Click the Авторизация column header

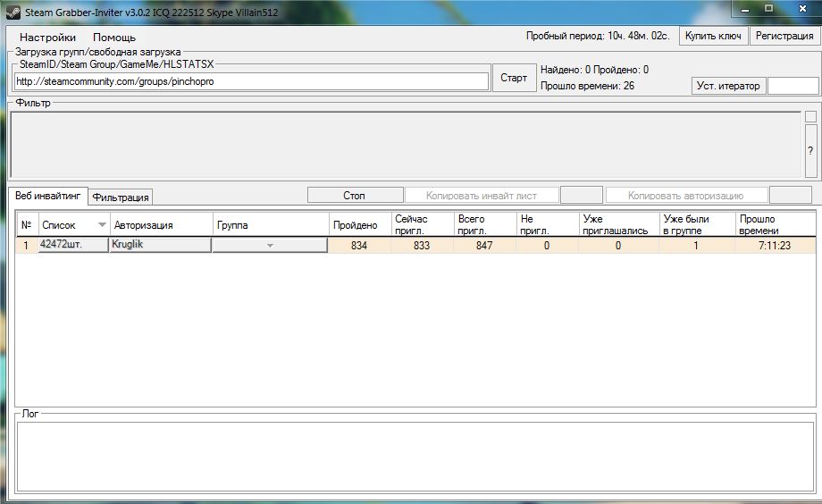(162, 224)
